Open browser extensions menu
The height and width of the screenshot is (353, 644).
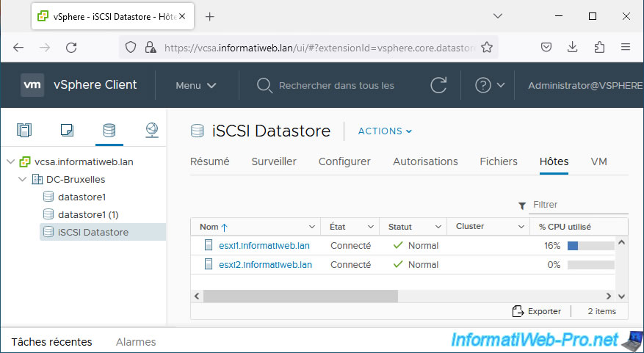(x=599, y=47)
